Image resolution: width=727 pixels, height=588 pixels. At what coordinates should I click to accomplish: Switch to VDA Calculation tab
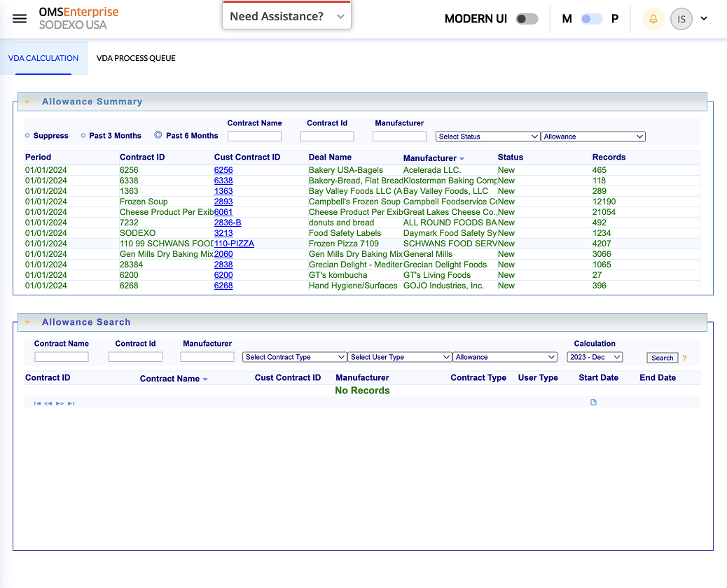click(x=43, y=58)
